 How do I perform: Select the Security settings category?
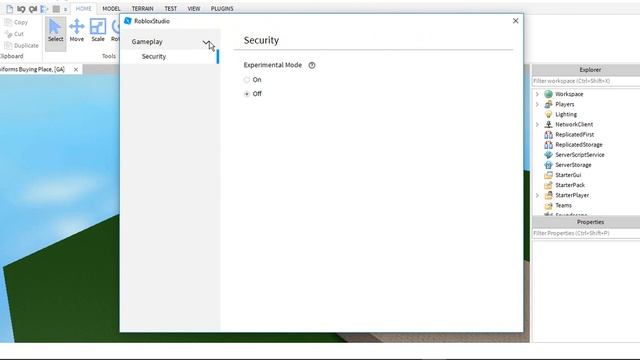point(170,56)
